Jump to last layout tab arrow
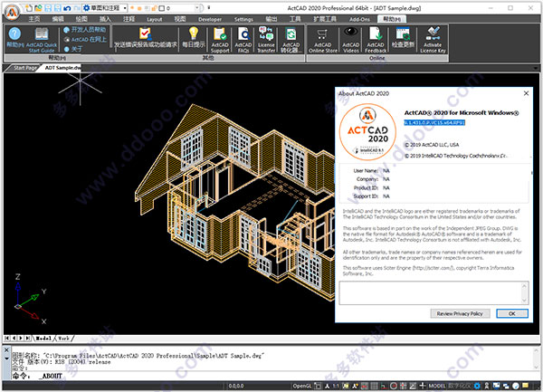Image resolution: width=543 pixels, height=392 pixels. [28, 339]
